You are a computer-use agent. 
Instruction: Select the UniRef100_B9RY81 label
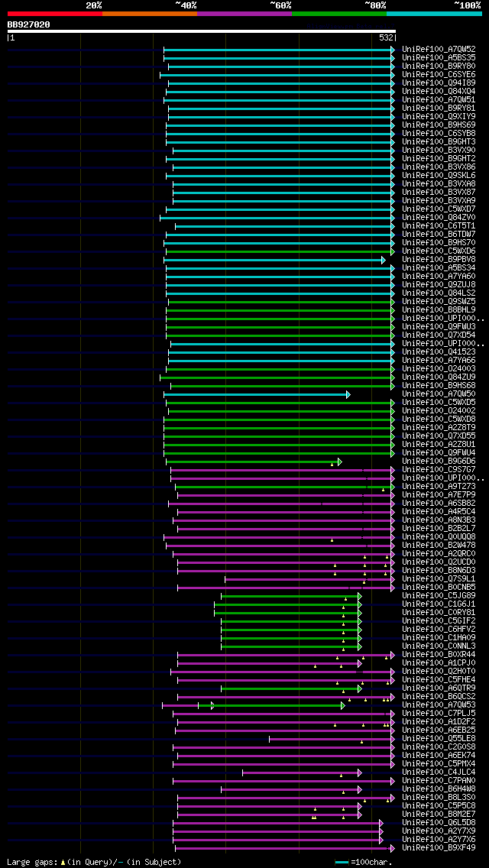click(439, 108)
